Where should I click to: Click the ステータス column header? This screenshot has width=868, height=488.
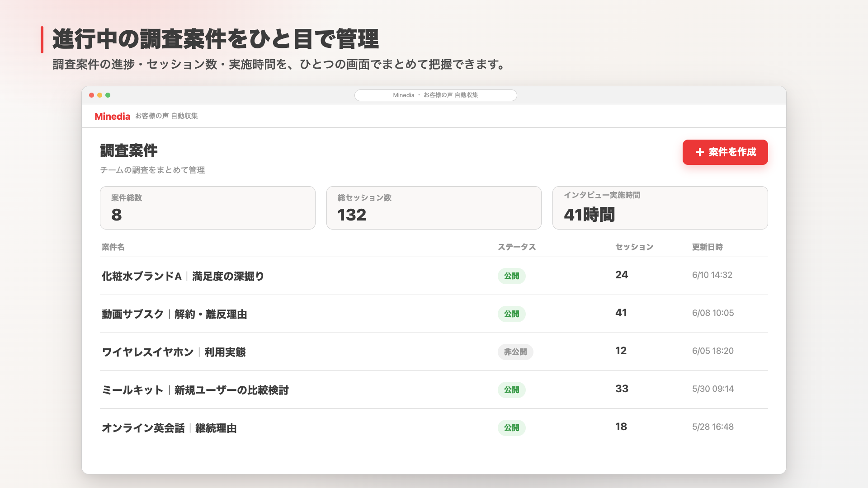pos(517,247)
